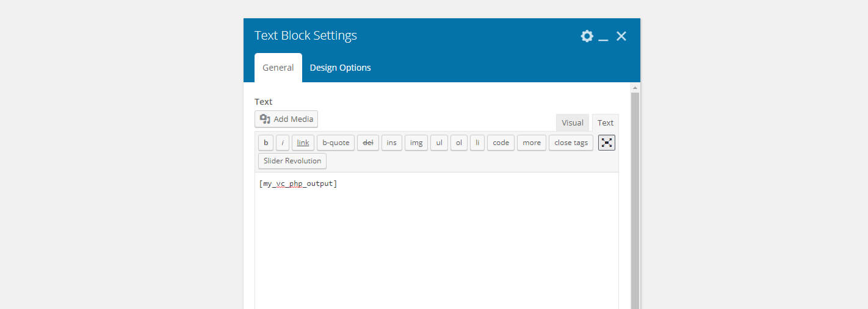This screenshot has width=868, height=309.
Task: Select the Text editor mode tab
Action: click(x=606, y=123)
